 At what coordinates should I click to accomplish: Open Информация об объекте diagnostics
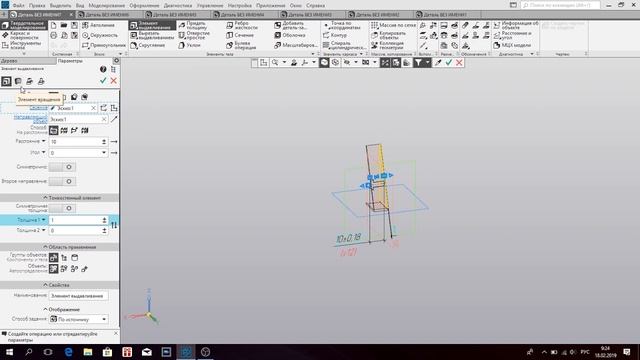pyautogui.click(x=516, y=25)
